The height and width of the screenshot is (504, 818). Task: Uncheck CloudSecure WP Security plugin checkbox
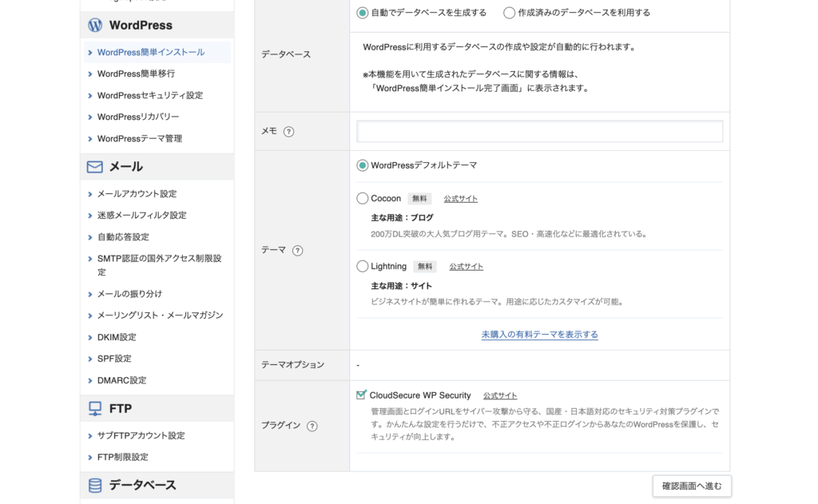click(x=361, y=395)
